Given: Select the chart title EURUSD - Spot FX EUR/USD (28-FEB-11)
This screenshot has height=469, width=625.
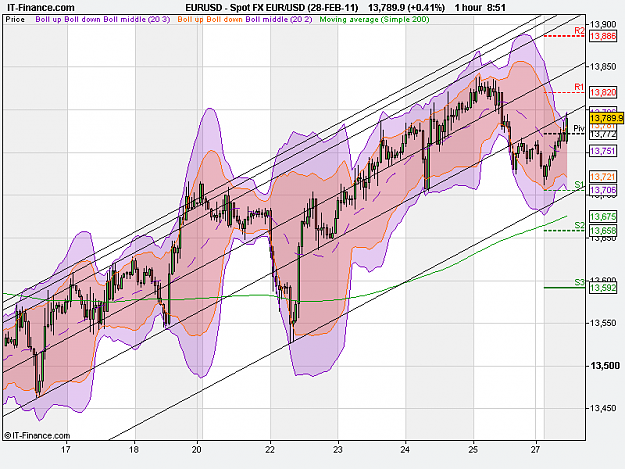Looking at the screenshot, I should pos(271,8).
